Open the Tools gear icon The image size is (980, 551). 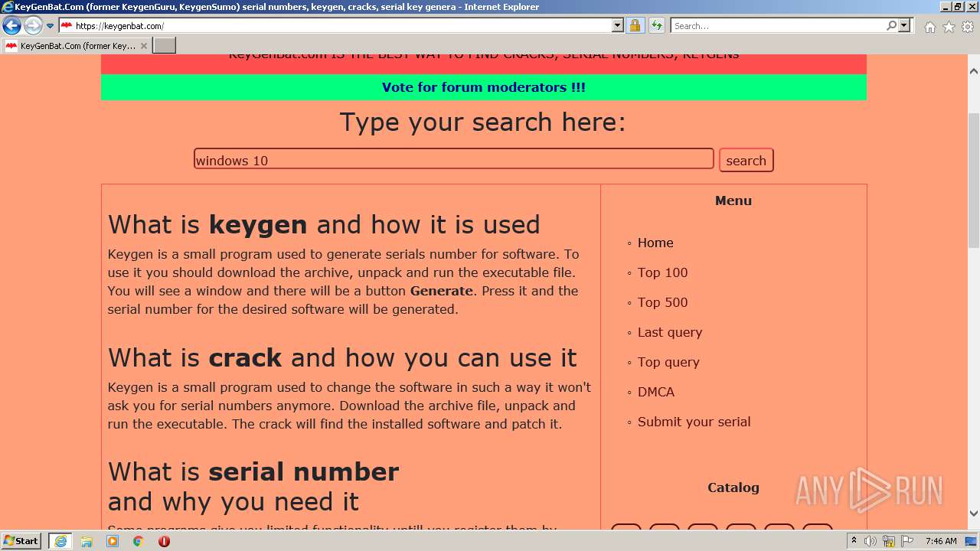point(968,27)
